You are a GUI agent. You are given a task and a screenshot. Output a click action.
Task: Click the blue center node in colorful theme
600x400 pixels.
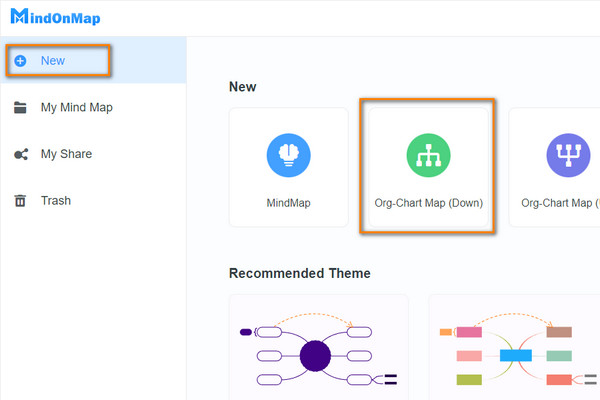515,355
